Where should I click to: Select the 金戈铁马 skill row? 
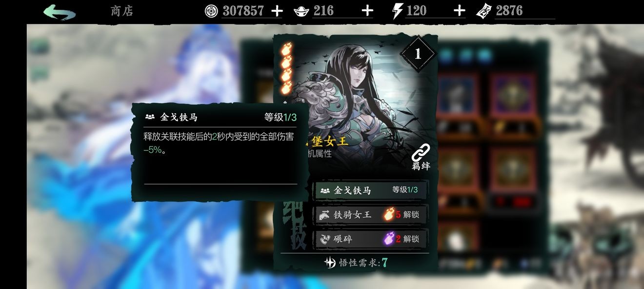tap(371, 190)
